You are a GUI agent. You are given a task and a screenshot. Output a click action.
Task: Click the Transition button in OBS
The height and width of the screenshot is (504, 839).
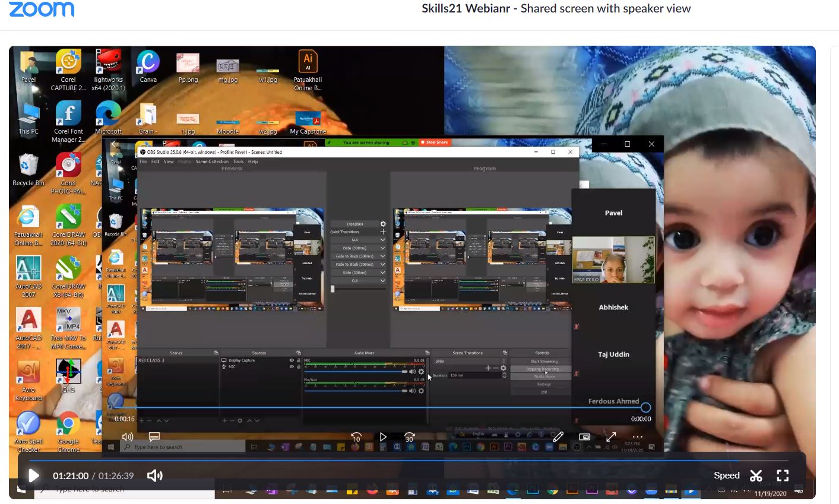[x=354, y=224]
